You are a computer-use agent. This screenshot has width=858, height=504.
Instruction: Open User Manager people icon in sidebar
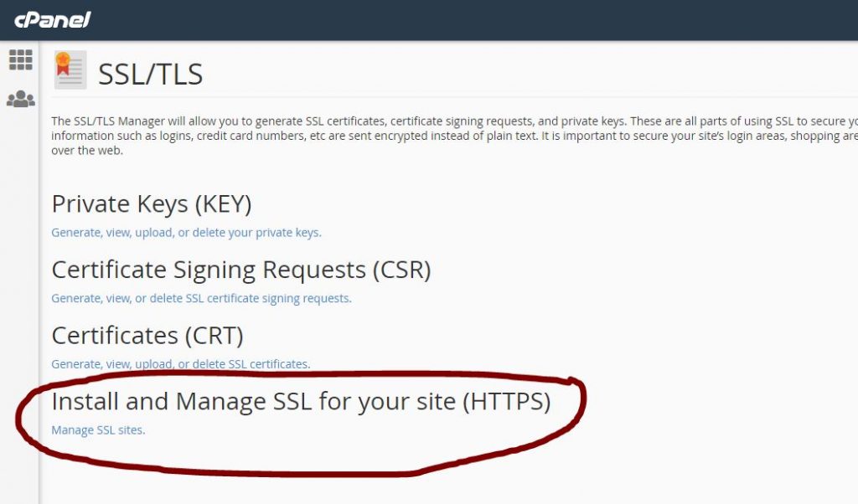[x=21, y=99]
